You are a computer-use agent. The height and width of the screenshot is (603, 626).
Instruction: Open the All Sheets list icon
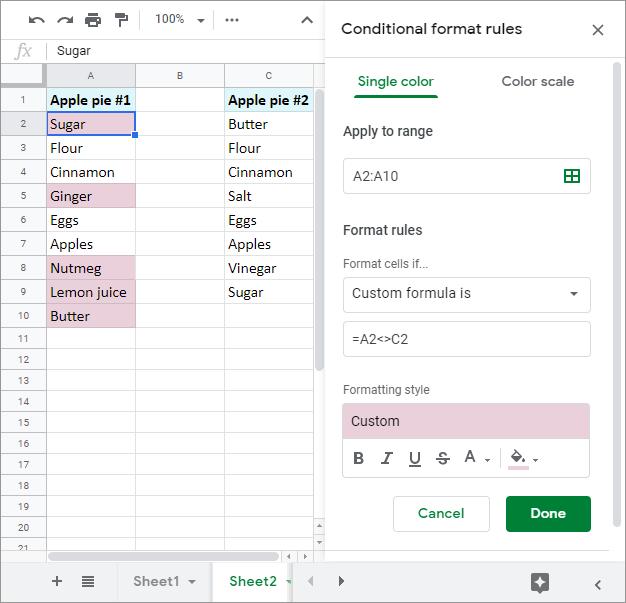pyautogui.click(x=88, y=581)
